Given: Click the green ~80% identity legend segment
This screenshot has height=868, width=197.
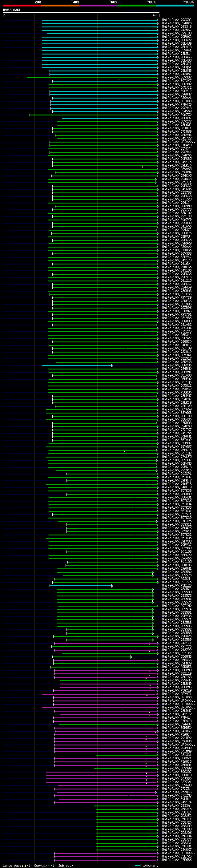Looking at the screenshot, I should (137, 6).
